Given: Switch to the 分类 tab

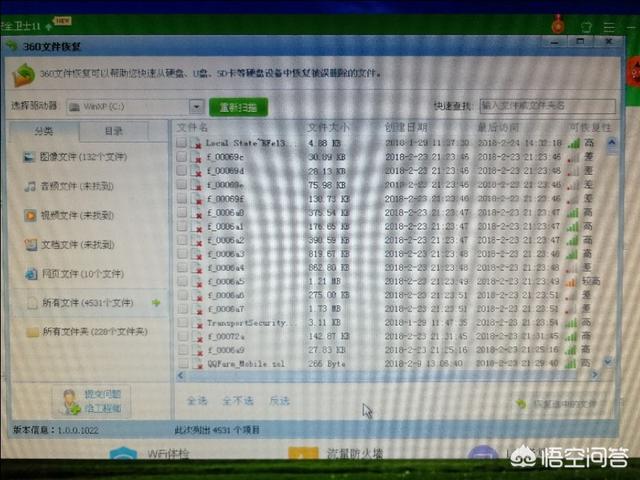Looking at the screenshot, I should [43, 131].
